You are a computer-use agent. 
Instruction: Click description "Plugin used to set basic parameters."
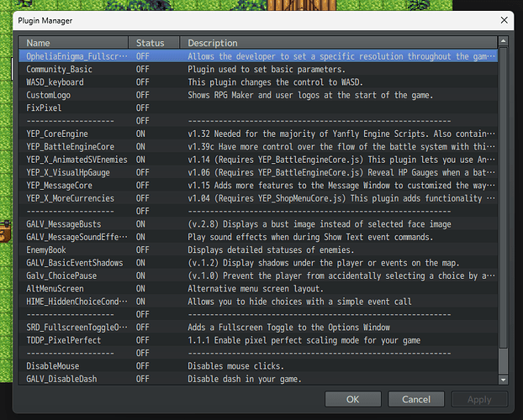267,70
